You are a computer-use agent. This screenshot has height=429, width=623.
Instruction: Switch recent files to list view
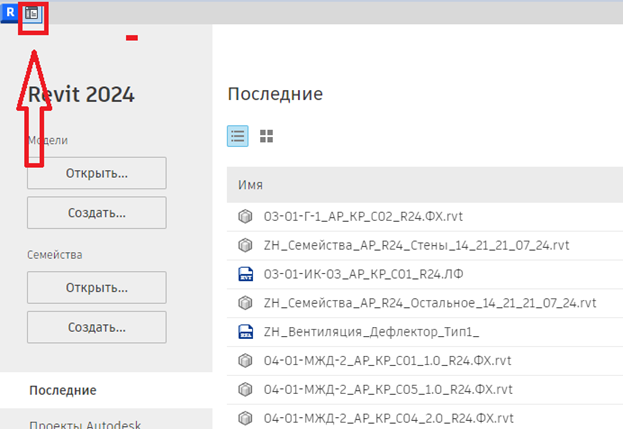point(238,136)
